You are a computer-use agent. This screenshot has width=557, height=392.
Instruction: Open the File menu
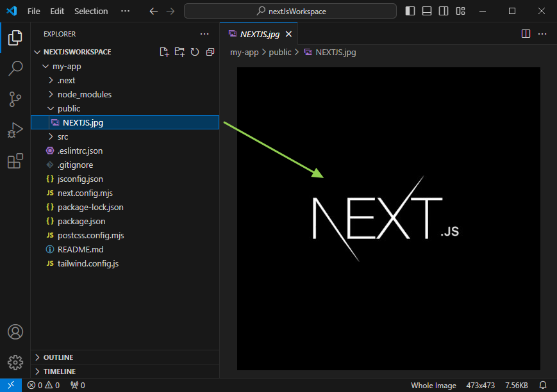[x=34, y=12]
